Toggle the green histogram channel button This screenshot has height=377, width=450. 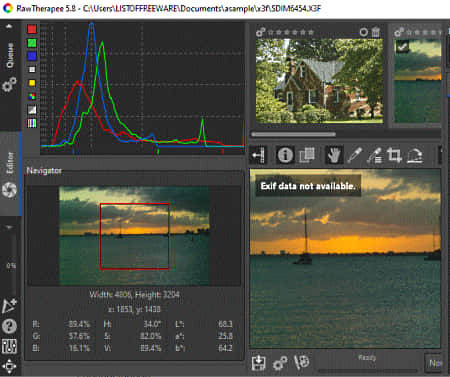(32, 43)
